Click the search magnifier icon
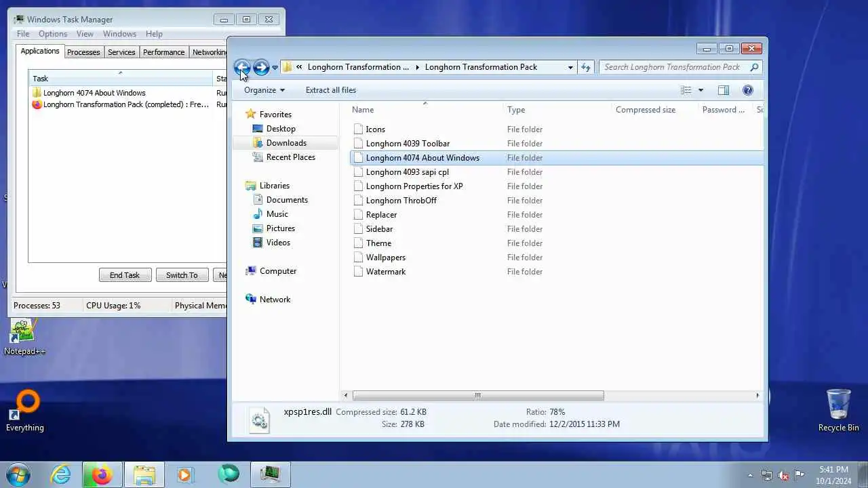This screenshot has height=488, width=868. click(x=754, y=67)
